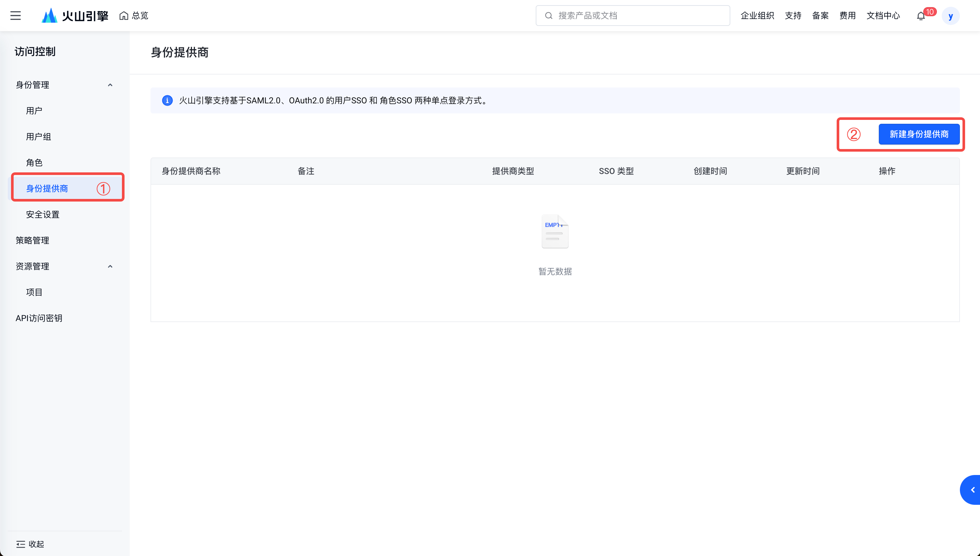Collapse the sidebar with 收起
Screen dimensions: 980x556
pos(30,544)
